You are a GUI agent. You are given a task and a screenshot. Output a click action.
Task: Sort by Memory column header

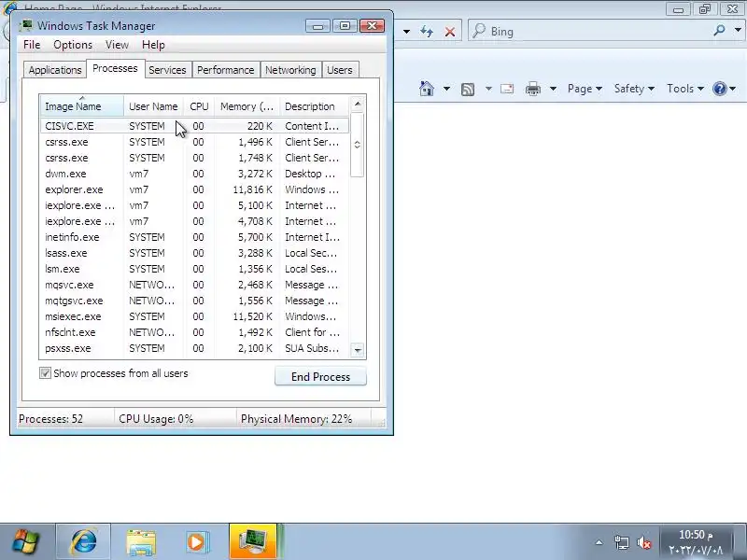(247, 106)
